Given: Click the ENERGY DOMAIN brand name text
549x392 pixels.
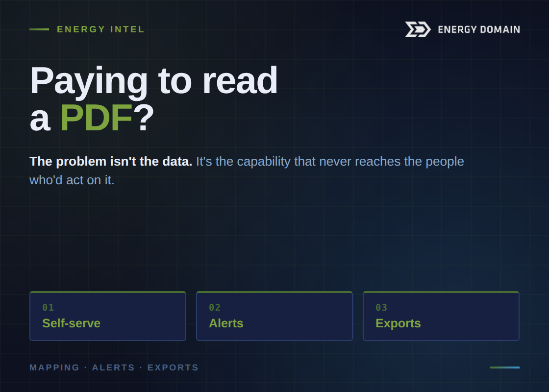Looking at the screenshot, I should click(x=479, y=30).
